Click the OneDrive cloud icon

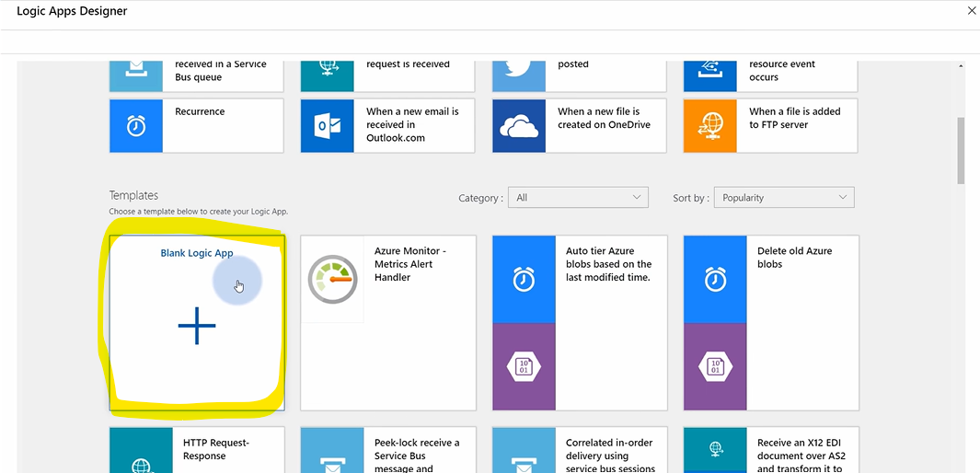(519, 125)
